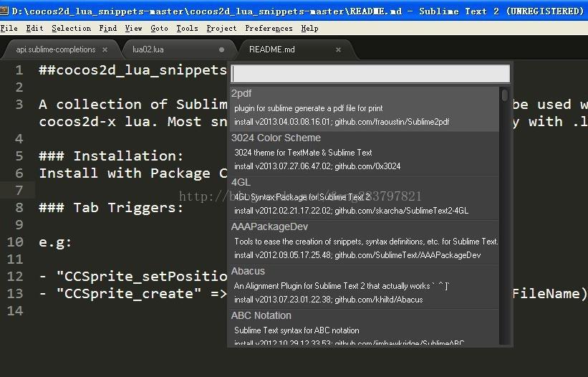The height and width of the screenshot is (377, 588).
Task: Click 'CCSprite_setPositio' text on line 12
Action: pyautogui.click(x=145, y=277)
